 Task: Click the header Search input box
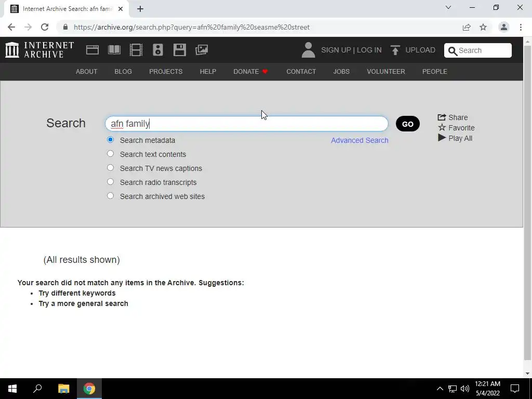(x=478, y=50)
